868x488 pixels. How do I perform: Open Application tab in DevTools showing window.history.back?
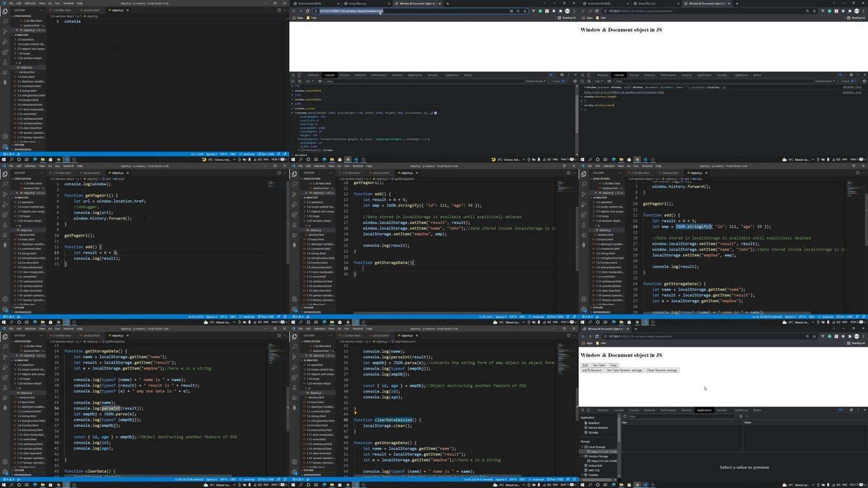(x=704, y=75)
